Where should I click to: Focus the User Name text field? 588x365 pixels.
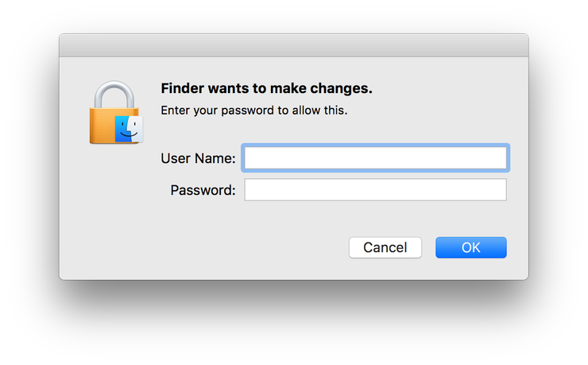pos(375,158)
